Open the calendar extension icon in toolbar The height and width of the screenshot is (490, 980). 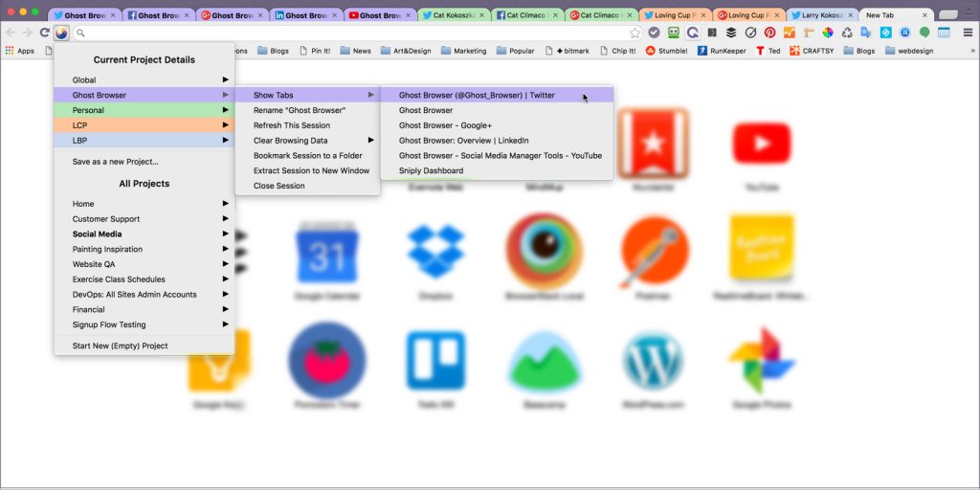[944, 33]
